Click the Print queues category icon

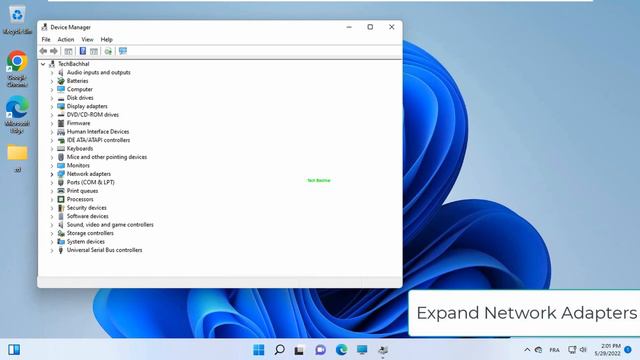(61, 191)
